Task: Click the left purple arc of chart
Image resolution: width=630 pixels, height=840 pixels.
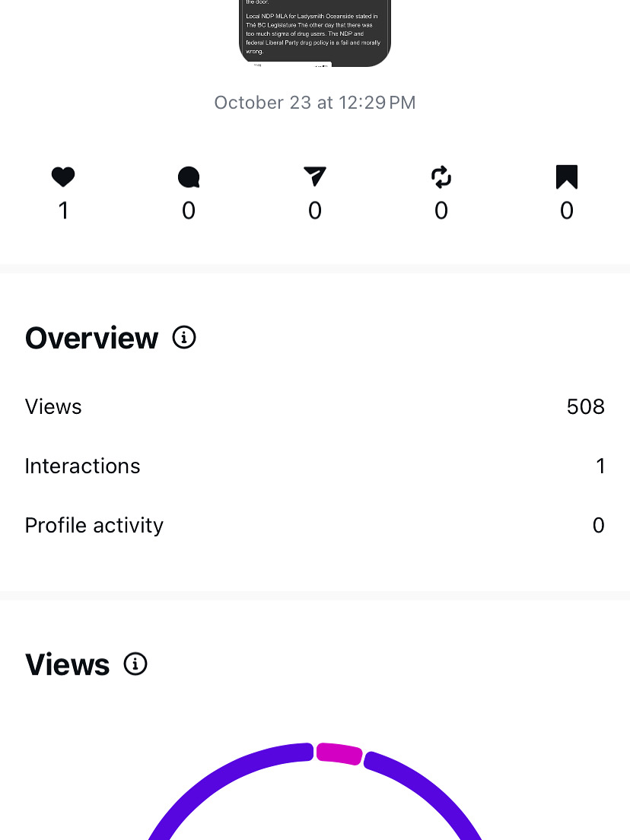Action: (x=221, y=776)
